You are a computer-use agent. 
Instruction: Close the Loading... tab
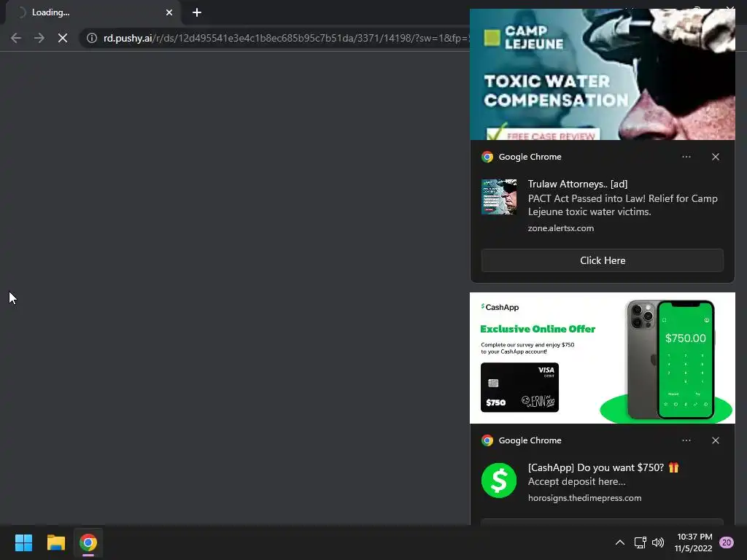(169, 12)
